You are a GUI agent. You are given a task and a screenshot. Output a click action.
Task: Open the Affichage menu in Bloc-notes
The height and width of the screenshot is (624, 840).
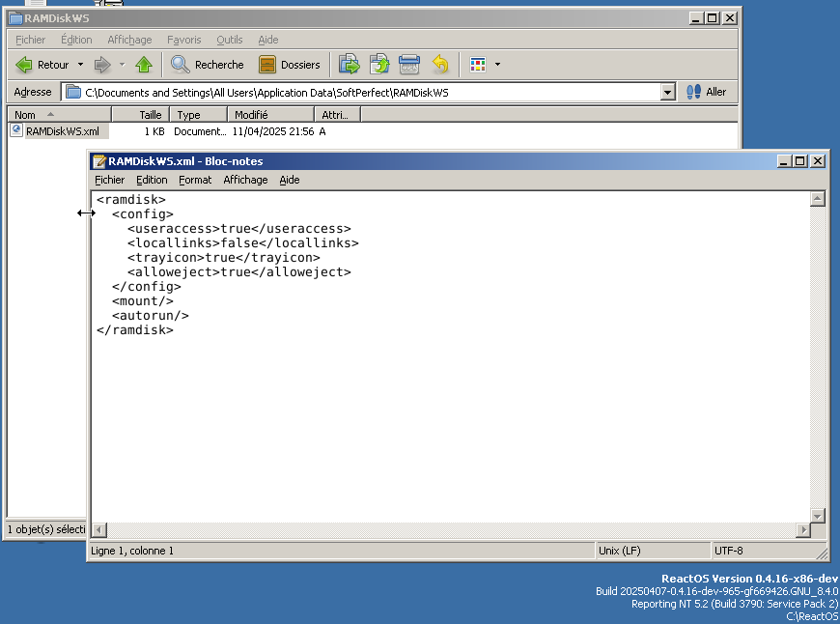tap(245, 180)
